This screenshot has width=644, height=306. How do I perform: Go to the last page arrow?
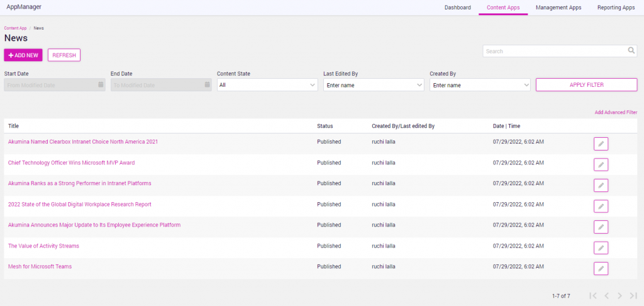coord(633,296)
